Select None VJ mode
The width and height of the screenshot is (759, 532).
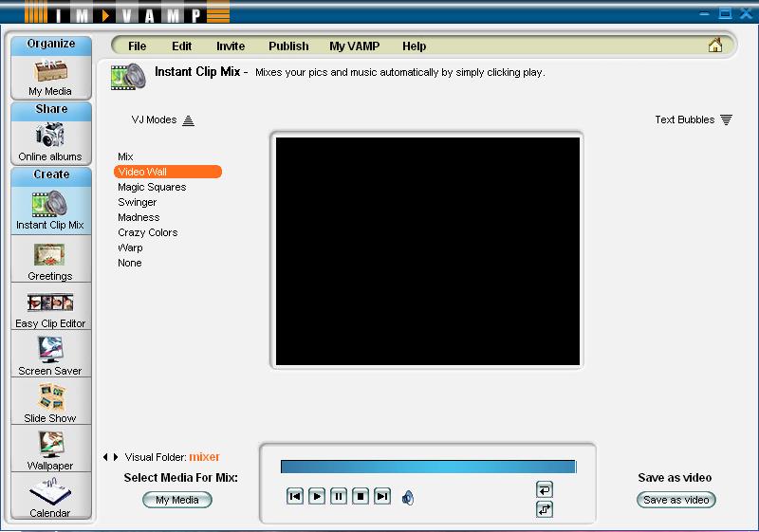point(130,263)
